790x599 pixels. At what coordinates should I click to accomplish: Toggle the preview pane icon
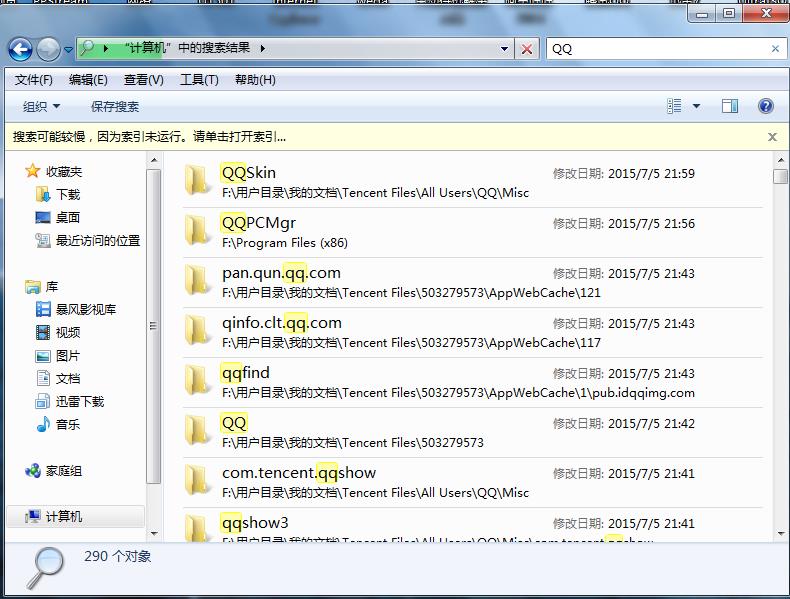[x=730, y=106]
